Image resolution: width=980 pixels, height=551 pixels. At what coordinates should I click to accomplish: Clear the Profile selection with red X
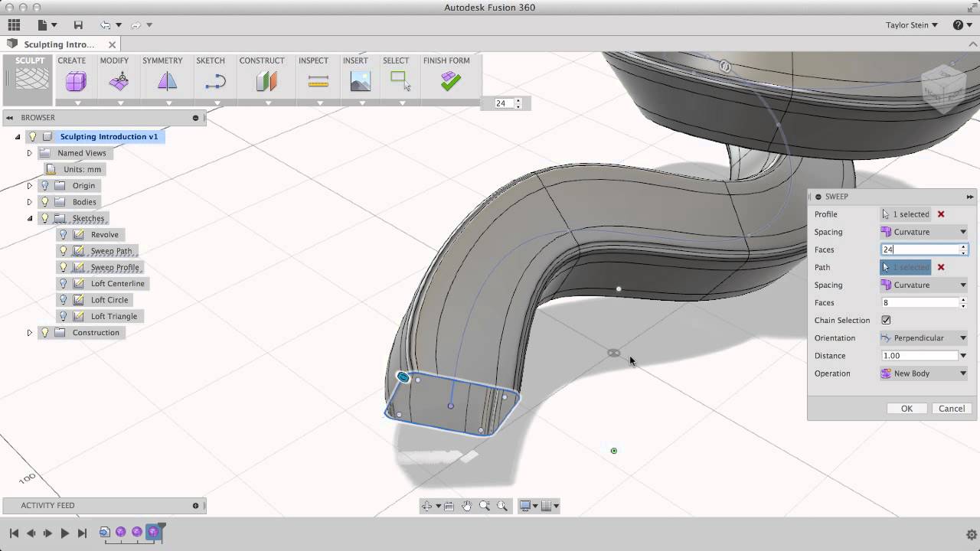tap(941, 214)
